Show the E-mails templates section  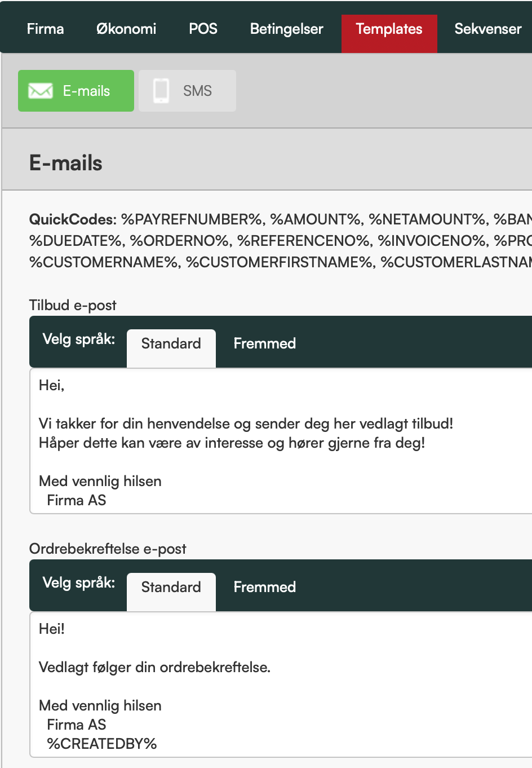76,91
